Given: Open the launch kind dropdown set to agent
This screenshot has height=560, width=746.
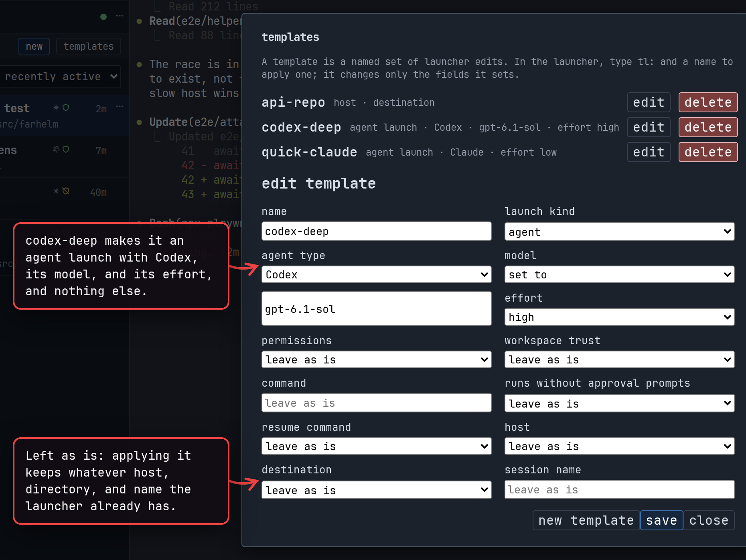Looking at the screenshot, I should click(619, 232).
